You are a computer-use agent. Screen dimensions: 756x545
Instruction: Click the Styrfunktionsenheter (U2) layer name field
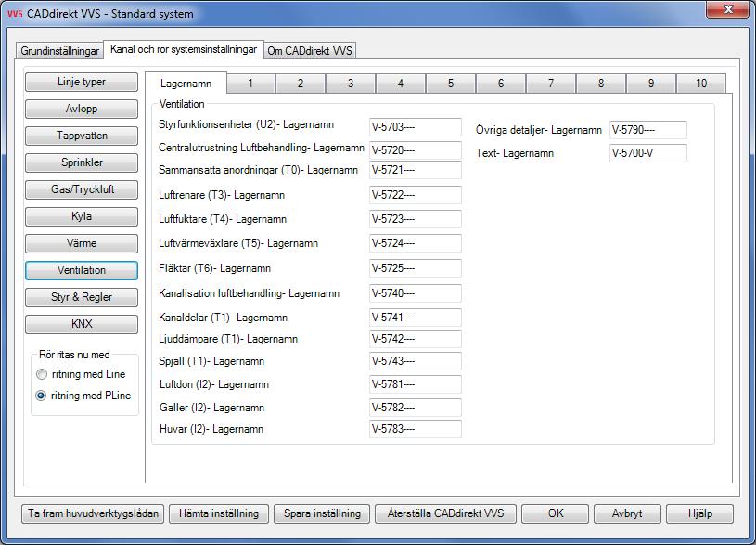point(416,127)
